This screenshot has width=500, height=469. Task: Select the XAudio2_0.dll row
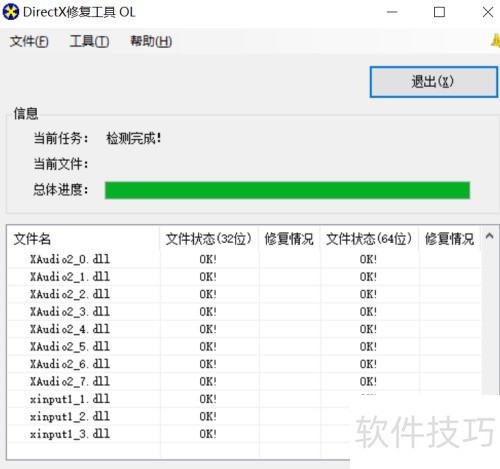pos(244,259)
